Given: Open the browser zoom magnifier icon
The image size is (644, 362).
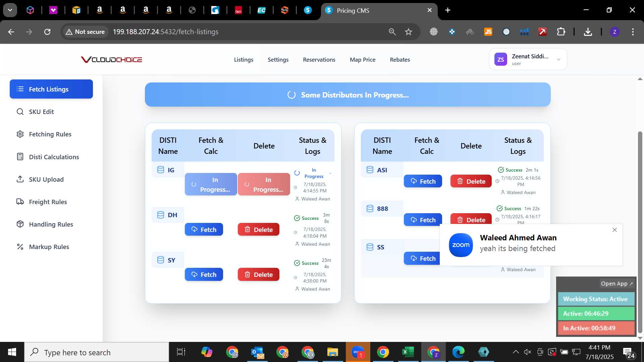Looking at the screenshot, I should [392, 32].
